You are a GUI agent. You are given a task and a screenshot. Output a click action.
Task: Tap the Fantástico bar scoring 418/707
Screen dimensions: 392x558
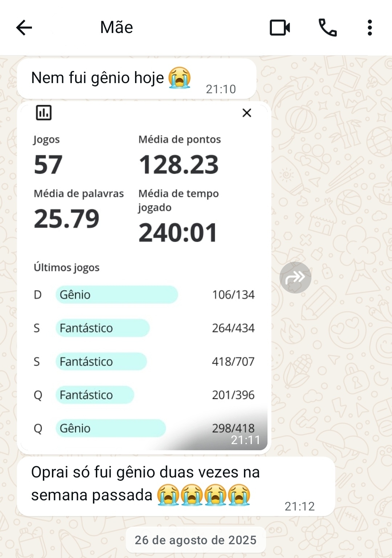(x=101, y=361)
